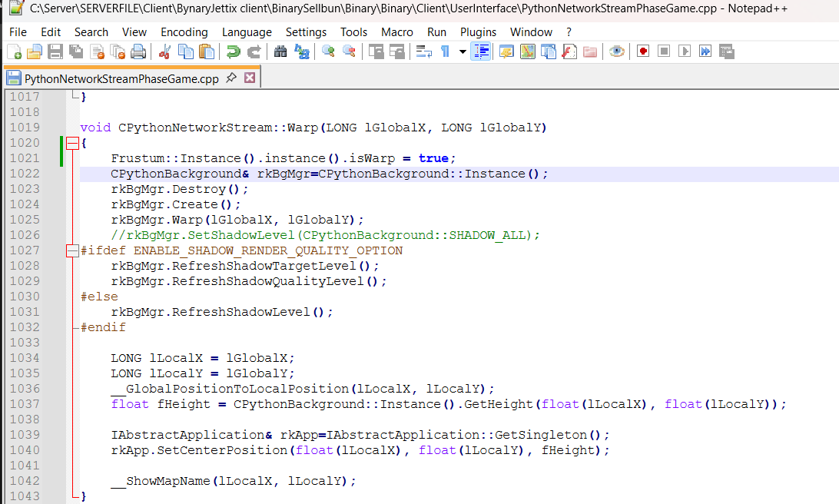Redo the last undone edit

click(x=254, y=52)
